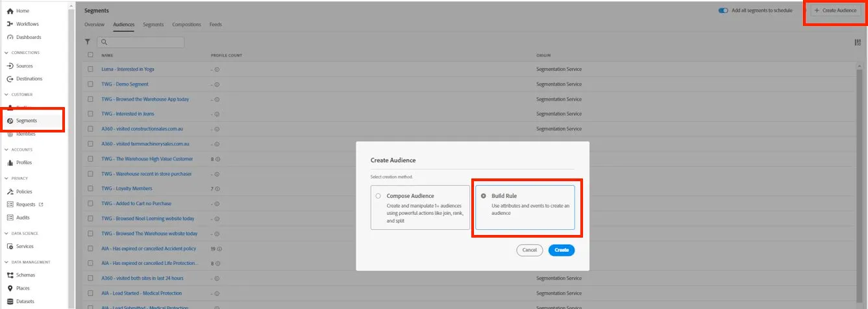Toggle Add all segments to schedule
868x309 pixels.
pyautogui.click(x=723, y=10)
